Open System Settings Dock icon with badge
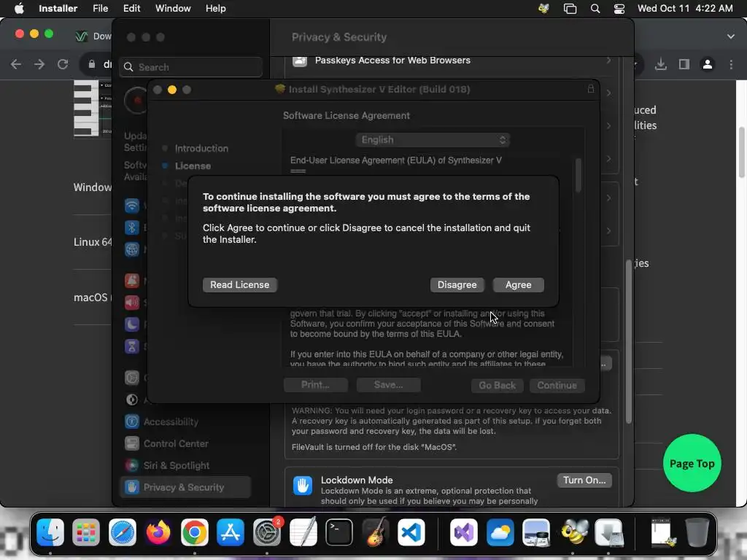This screenshot has width=747, height=560. (267, 532)
